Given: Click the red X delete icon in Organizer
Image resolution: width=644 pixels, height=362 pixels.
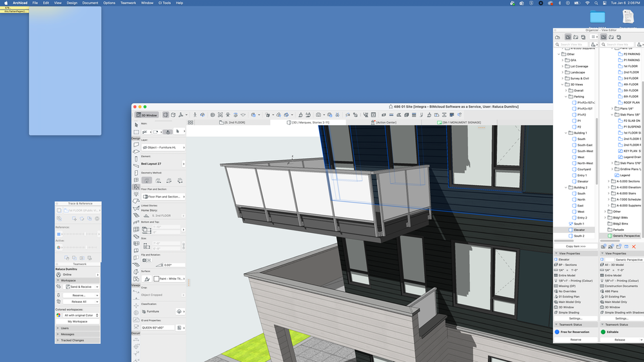Looking at the screenshot, I should point(634,246).
